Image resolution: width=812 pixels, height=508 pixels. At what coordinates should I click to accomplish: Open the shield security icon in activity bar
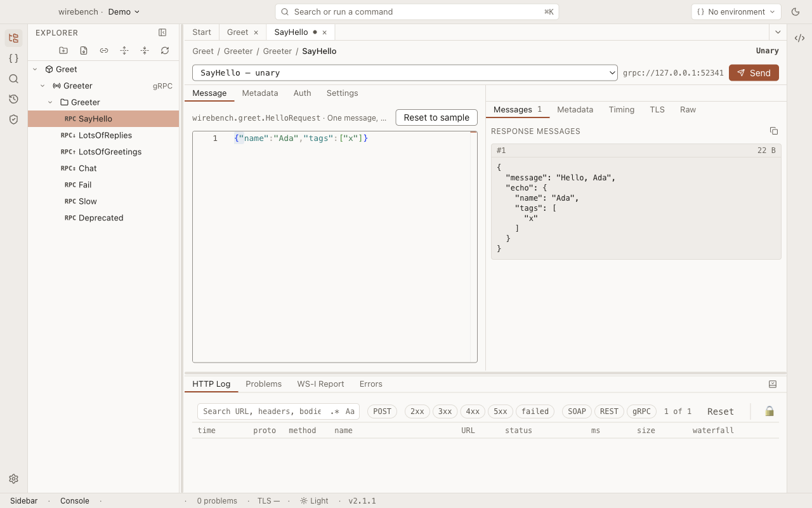(13, 119)
